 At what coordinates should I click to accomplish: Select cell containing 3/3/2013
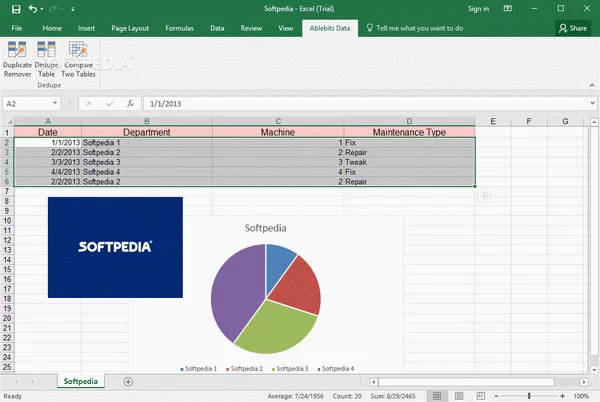coord(48,162)
